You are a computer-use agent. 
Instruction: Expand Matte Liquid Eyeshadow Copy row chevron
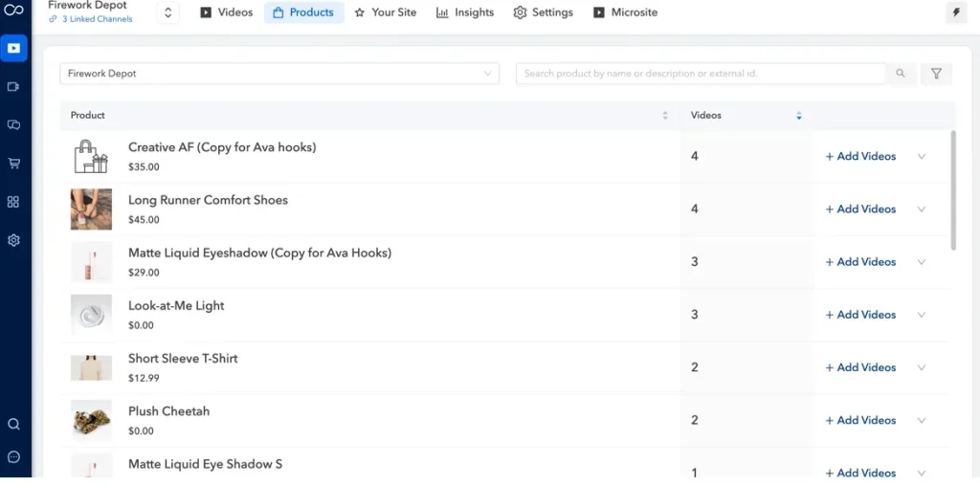tap(922, 262)
